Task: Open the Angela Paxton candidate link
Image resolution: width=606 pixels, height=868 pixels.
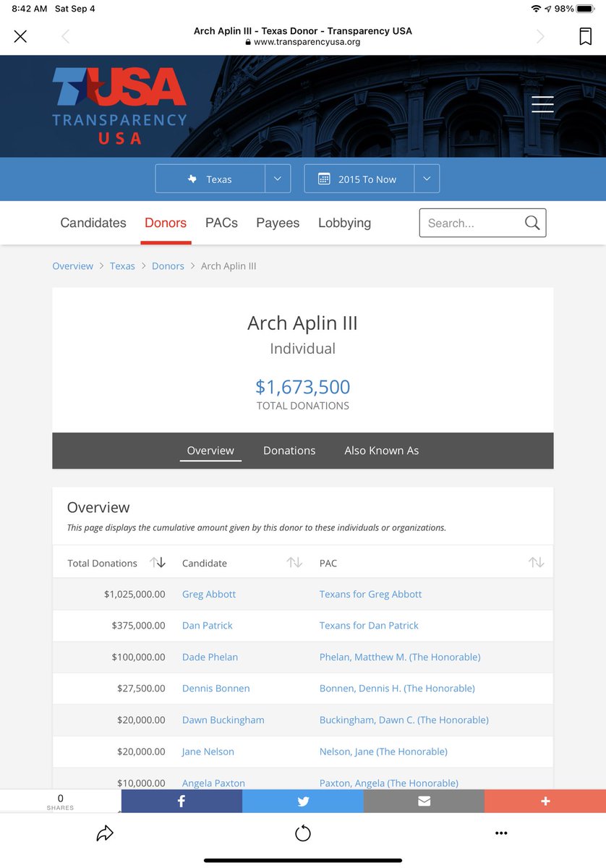Action: [x=213, y=783]
